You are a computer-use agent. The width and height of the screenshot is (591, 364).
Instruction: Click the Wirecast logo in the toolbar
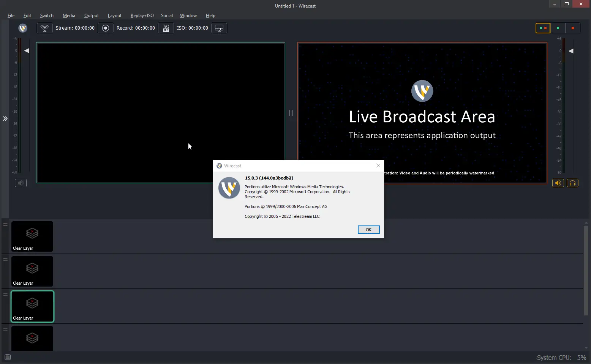(x=23, y=28)
